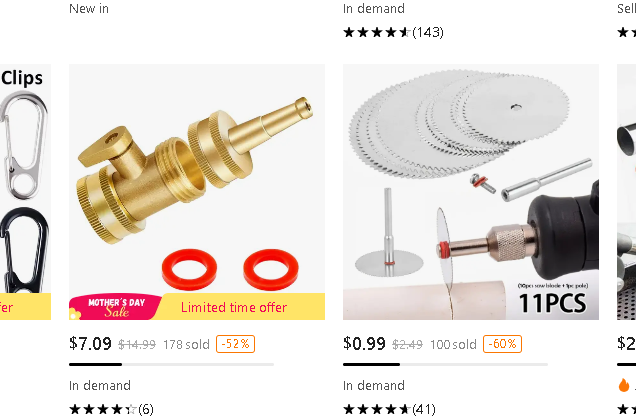Click the 100 sold progress bar
The height and width of the screenshot is (416, 636).
click(445, 365)
